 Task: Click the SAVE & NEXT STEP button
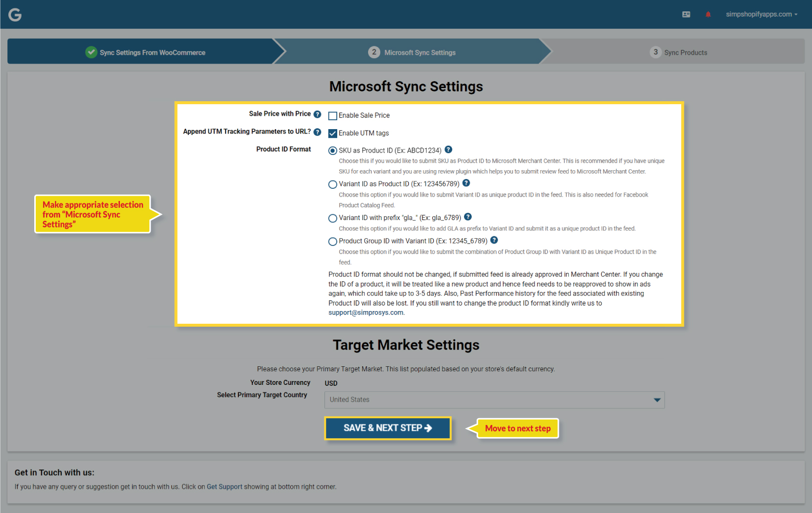click(388, 428)
